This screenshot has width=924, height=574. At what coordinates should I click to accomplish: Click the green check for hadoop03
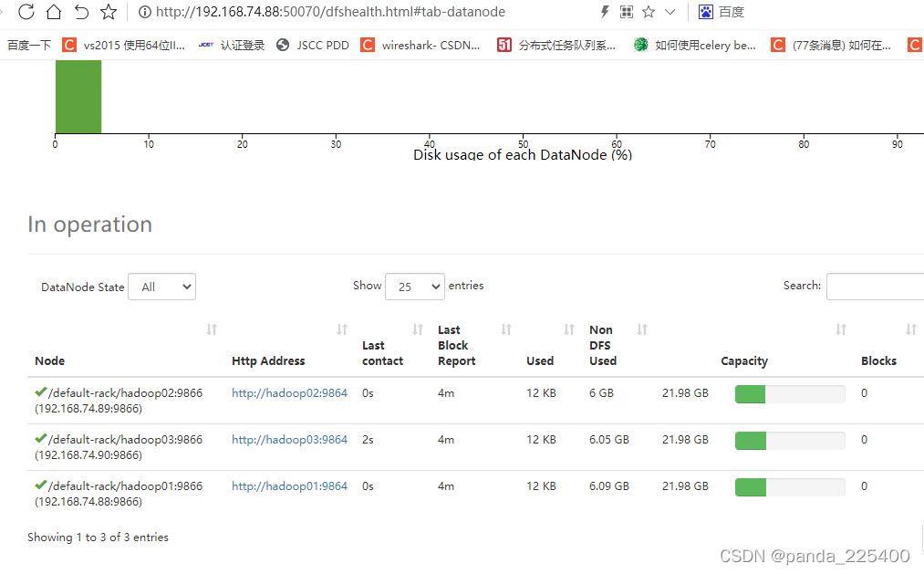(41, 438)
